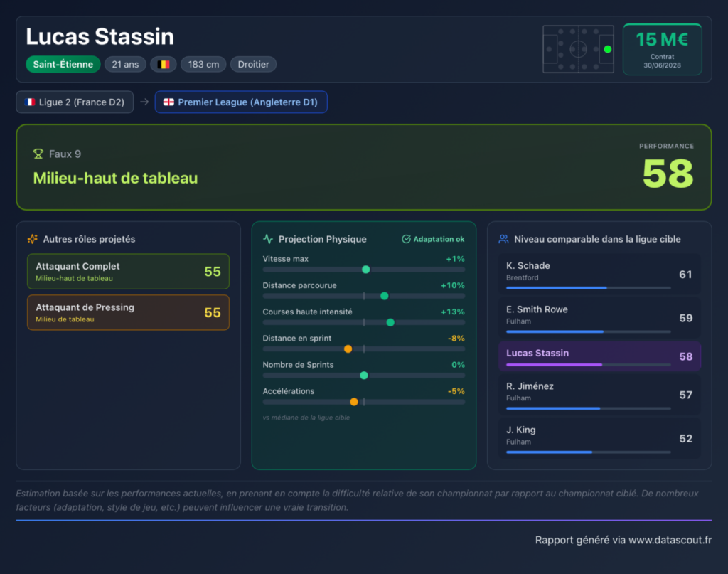Screen dimensions: 728x574
Task: Click the arrow between the two leagues
Action: 144,102
